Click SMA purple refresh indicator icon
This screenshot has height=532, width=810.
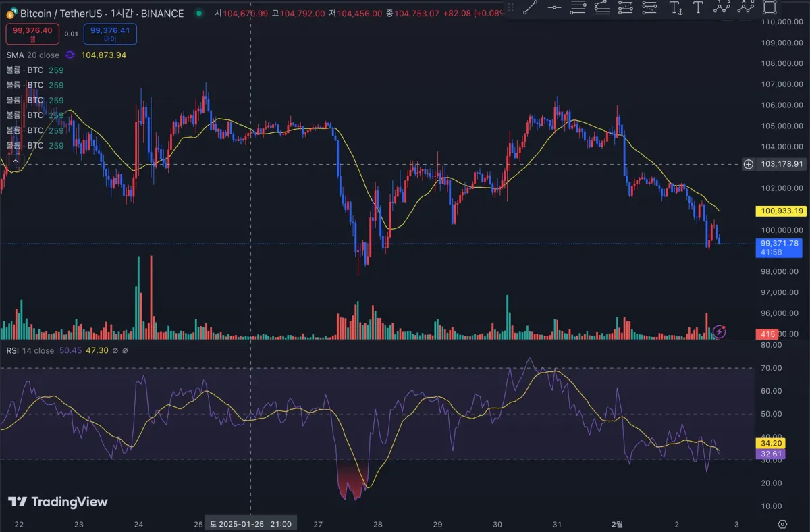[70, 55]
